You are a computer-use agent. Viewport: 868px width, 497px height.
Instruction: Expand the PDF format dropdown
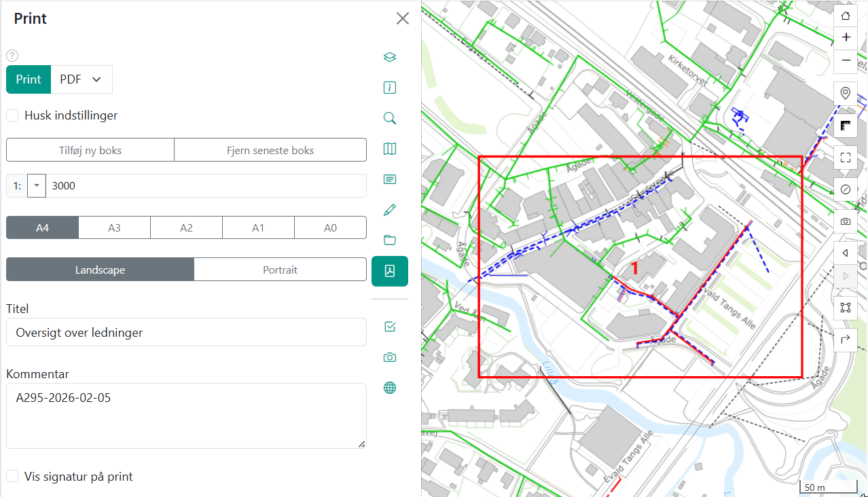click(82, 79)
